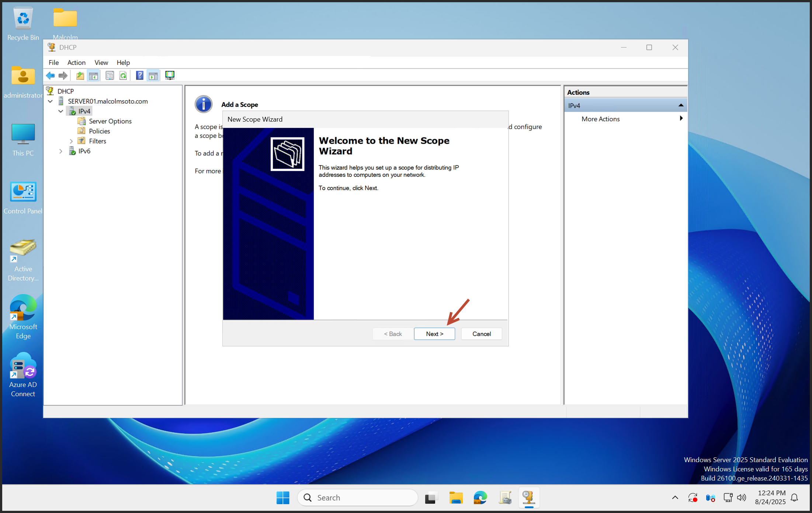Toggle the Show/Hide Action Pane button

coord(153,76)
